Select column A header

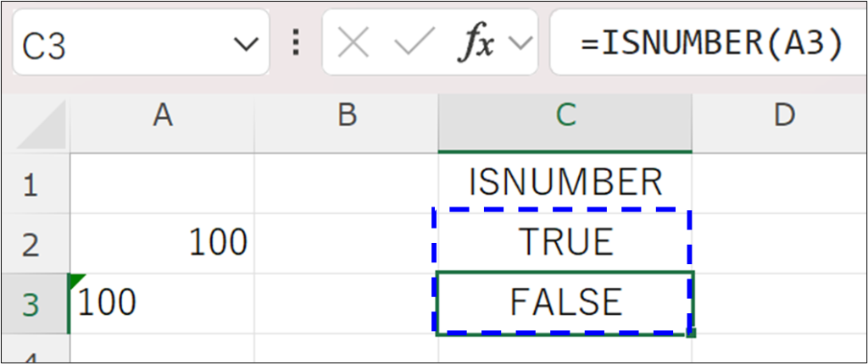[x=162, y=116]
